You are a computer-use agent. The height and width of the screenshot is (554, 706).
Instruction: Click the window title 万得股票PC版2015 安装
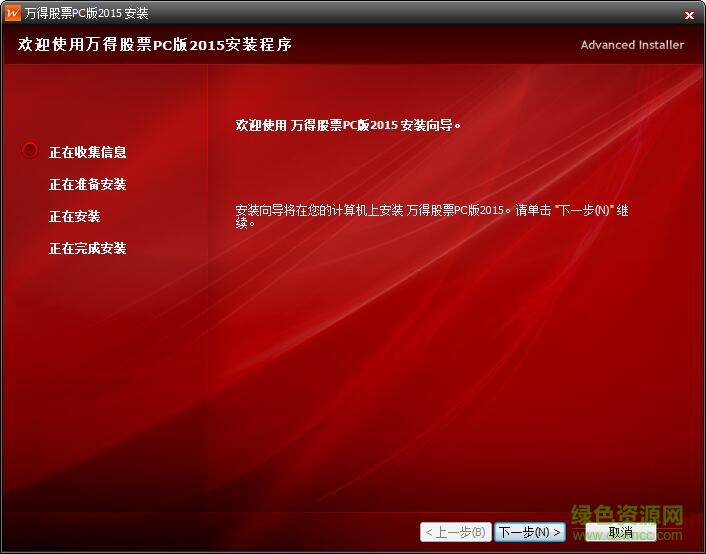pyautogui.click(x=86, y=13)
